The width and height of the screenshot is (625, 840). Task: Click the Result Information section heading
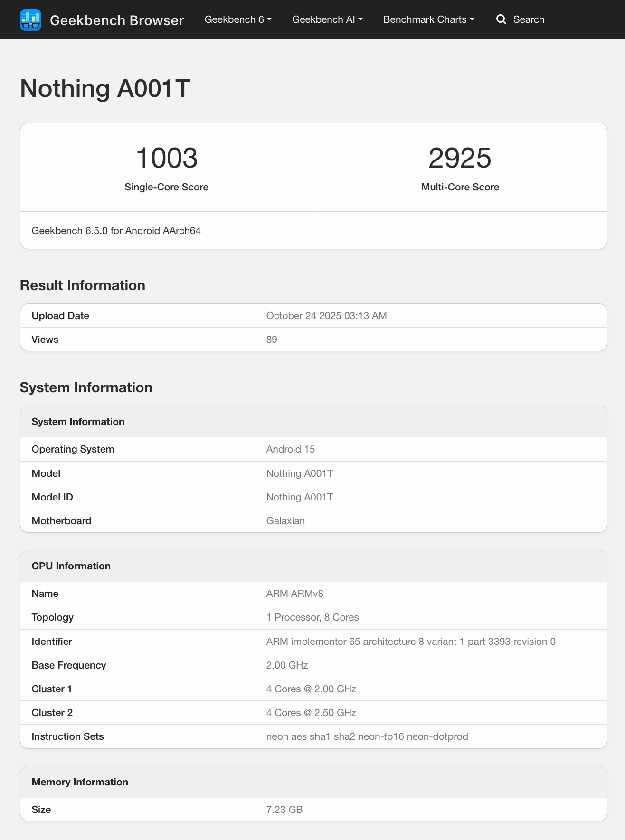tap(83, 285)
